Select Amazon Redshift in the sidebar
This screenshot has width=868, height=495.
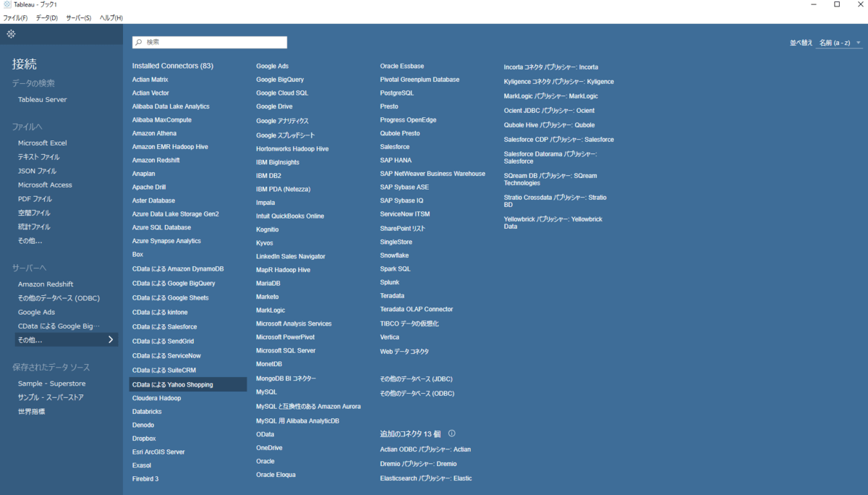46,284
